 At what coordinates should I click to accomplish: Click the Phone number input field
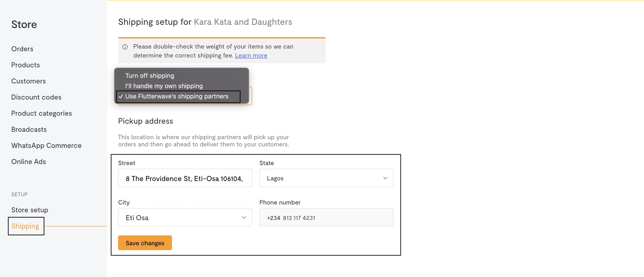[326, 217]
